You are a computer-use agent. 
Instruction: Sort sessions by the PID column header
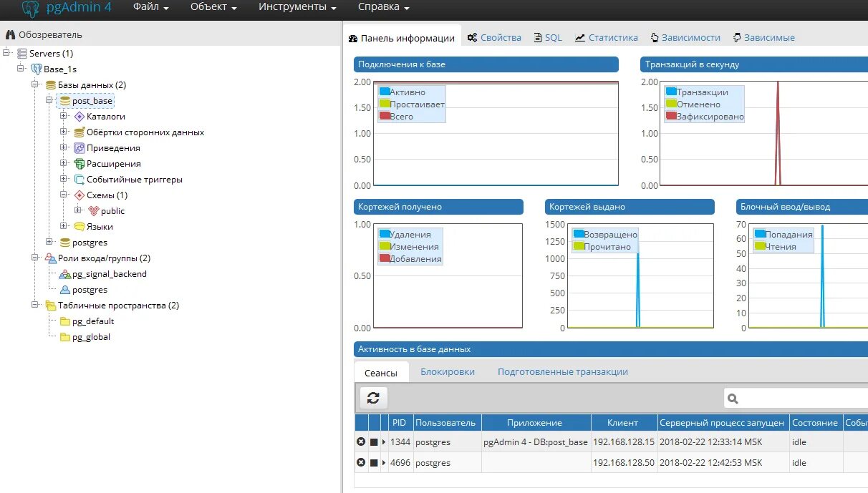point(399,423)
